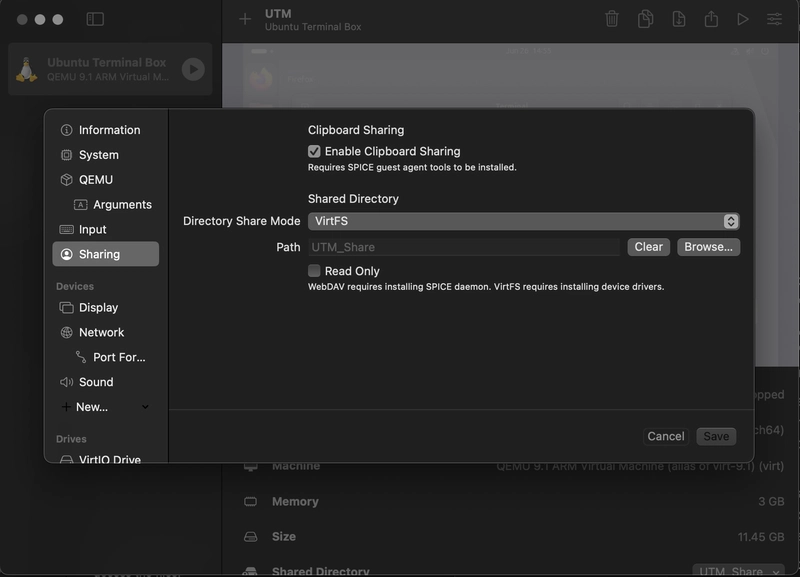800x577 pixels.
Task: Open Port Forwarding settings
Action: coord(106,357)
